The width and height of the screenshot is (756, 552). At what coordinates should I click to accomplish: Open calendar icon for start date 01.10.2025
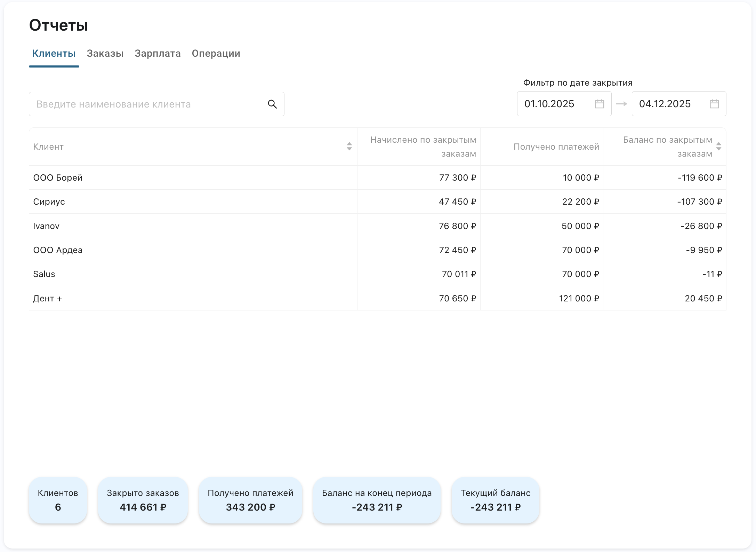pyautogui.click(x=600, y=104)
